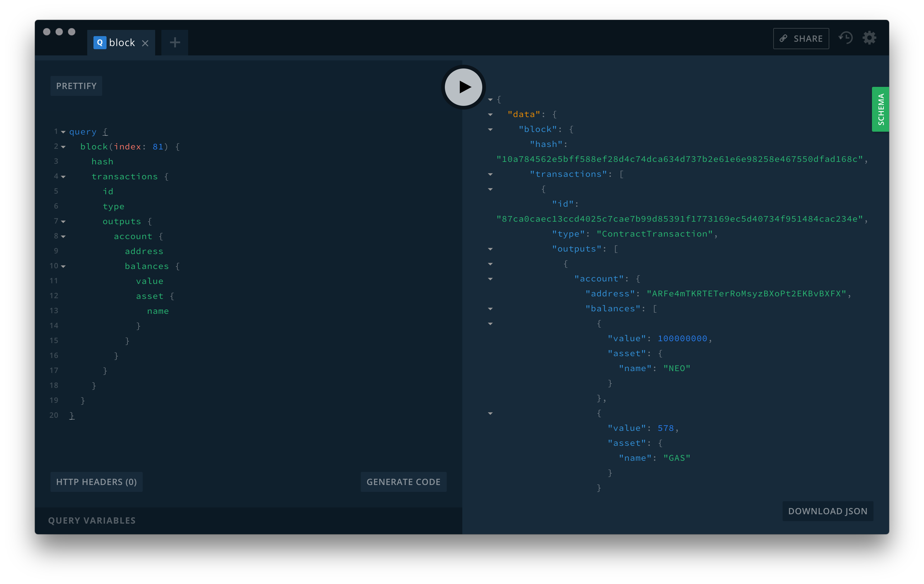Collapse the query fold arrow on line 1
The image size is (924, 584).
tap(63, 132)
